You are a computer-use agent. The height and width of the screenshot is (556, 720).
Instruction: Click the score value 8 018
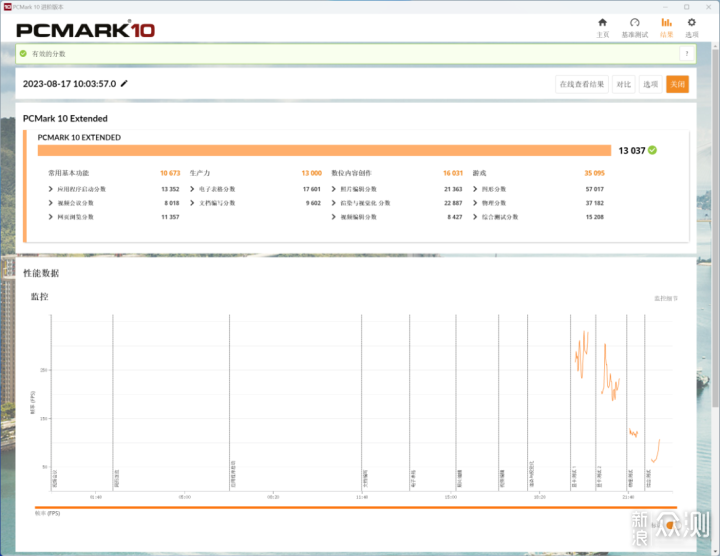(x=172, y=203)
